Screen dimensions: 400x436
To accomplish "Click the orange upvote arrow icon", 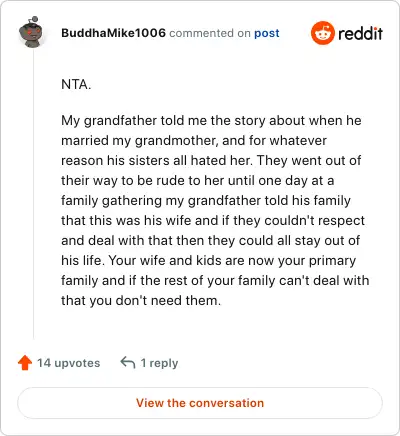I will [25, 363].
